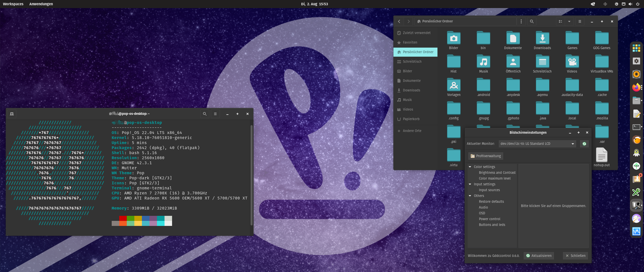This screenshot has height=272, width=644.
Task: Open the nohup.out file
Action: coord(601,155)
